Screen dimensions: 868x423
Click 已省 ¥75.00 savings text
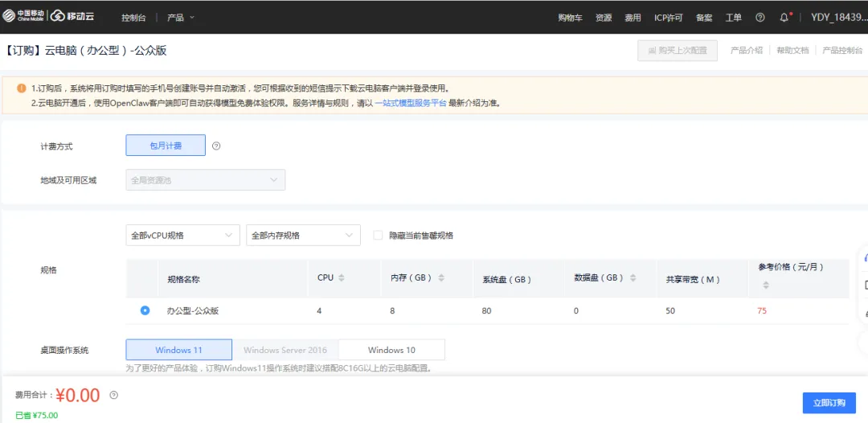(36, 415)
